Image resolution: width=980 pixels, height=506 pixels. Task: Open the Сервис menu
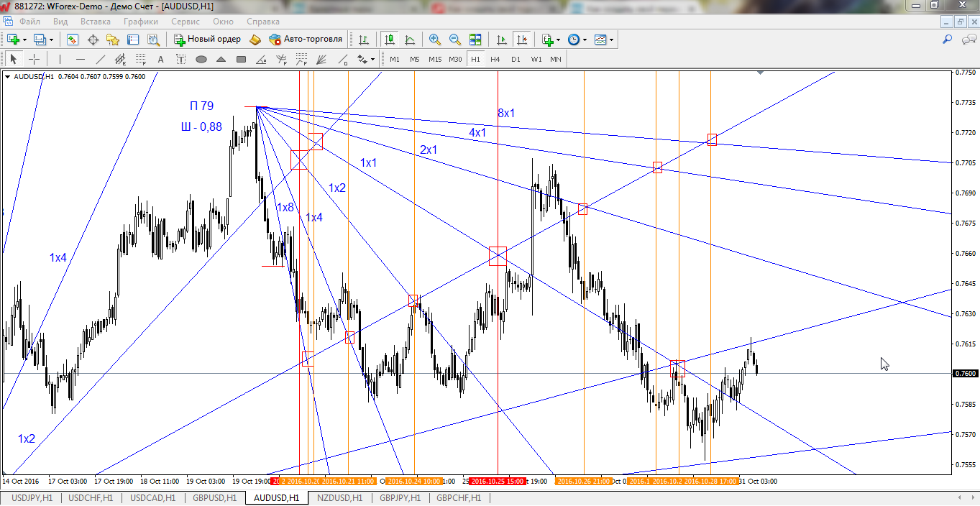coord(186,22)
